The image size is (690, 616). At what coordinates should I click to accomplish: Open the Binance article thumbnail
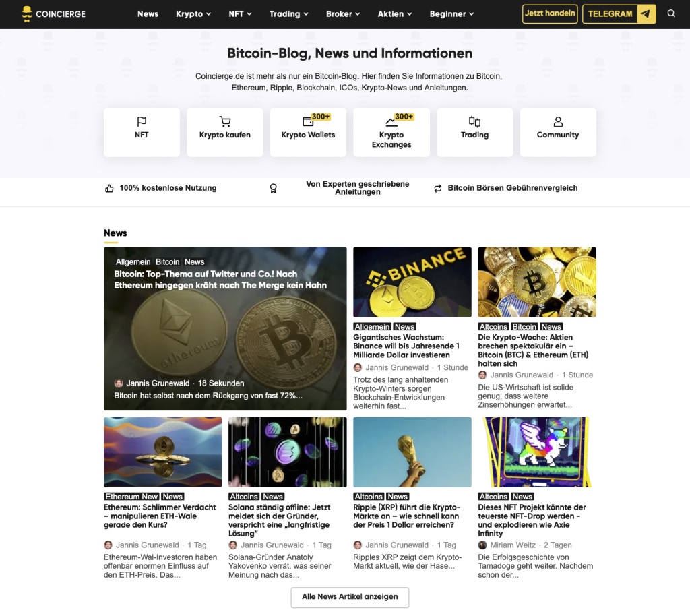[x=412, y=282]
